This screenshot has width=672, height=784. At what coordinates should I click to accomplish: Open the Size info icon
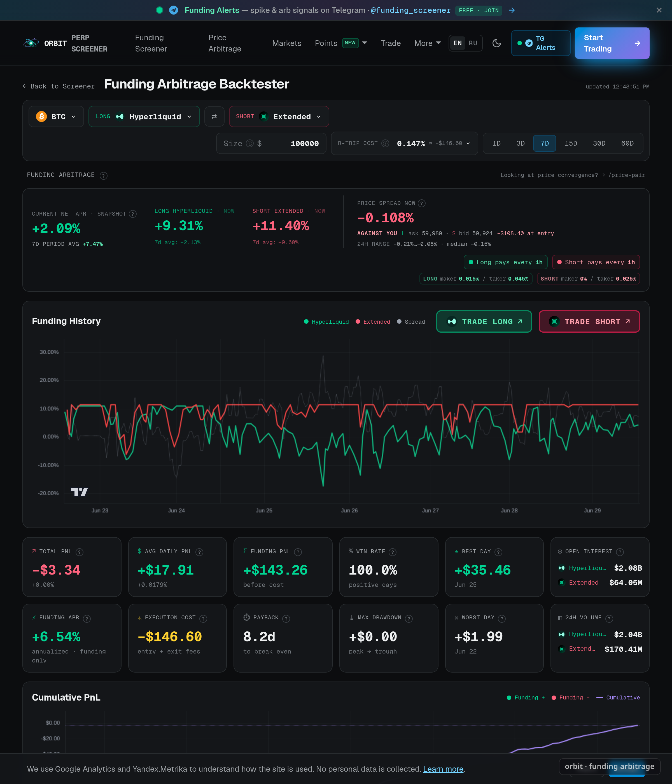pos(250,143)
